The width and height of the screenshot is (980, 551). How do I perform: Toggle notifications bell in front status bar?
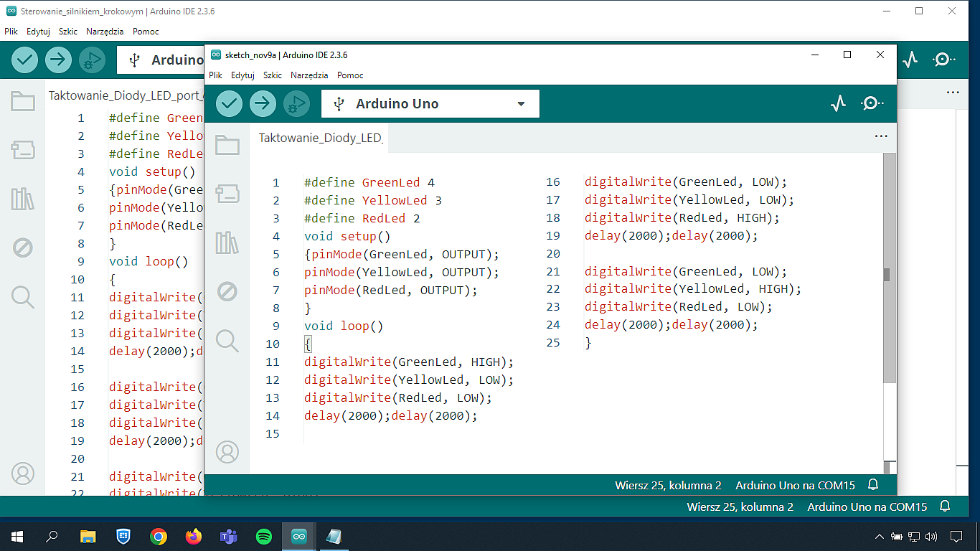(x=873, y=485)
